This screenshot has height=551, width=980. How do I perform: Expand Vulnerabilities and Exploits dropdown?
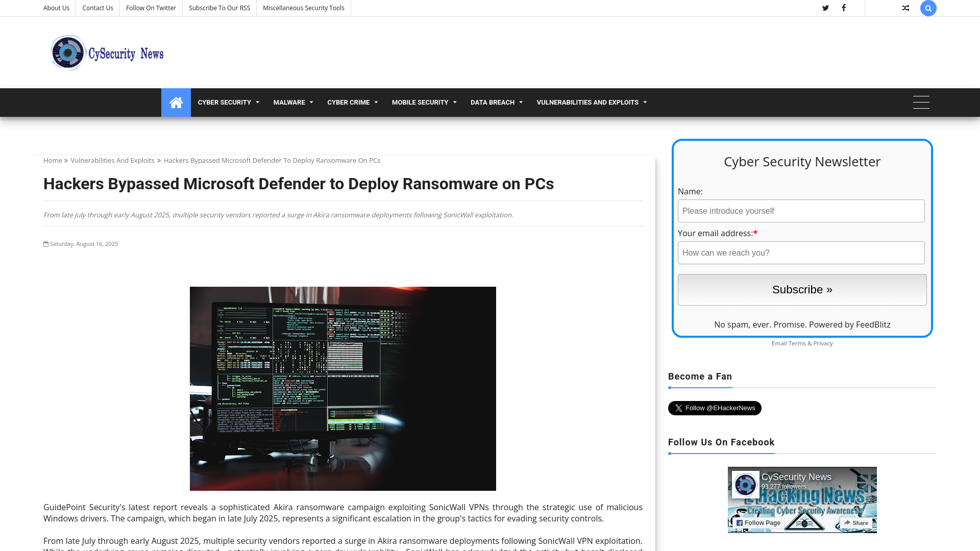tap(592, 103)
